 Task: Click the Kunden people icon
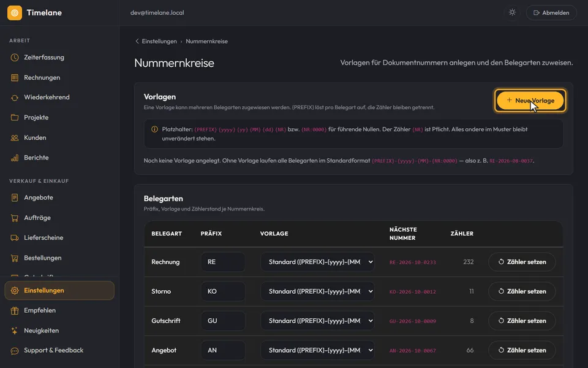coord(15,138)
